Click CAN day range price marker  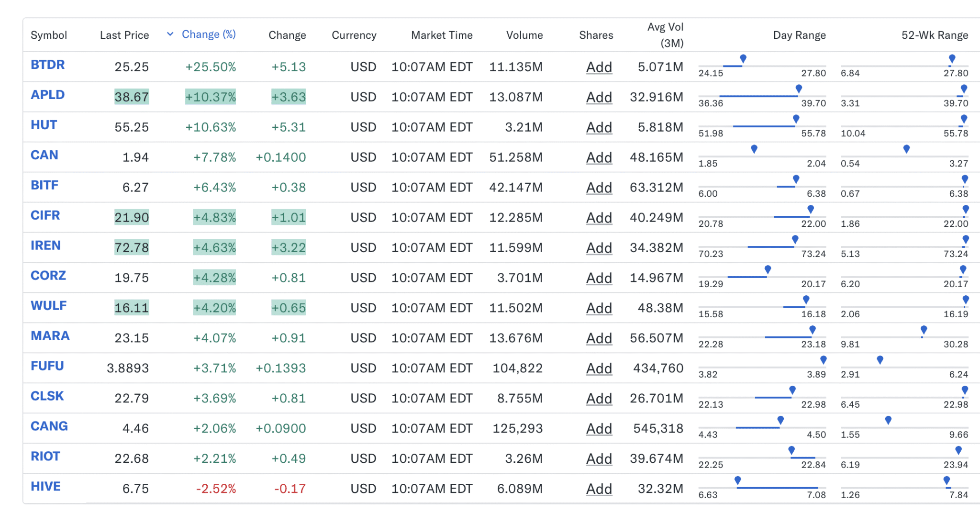[754, 149]
